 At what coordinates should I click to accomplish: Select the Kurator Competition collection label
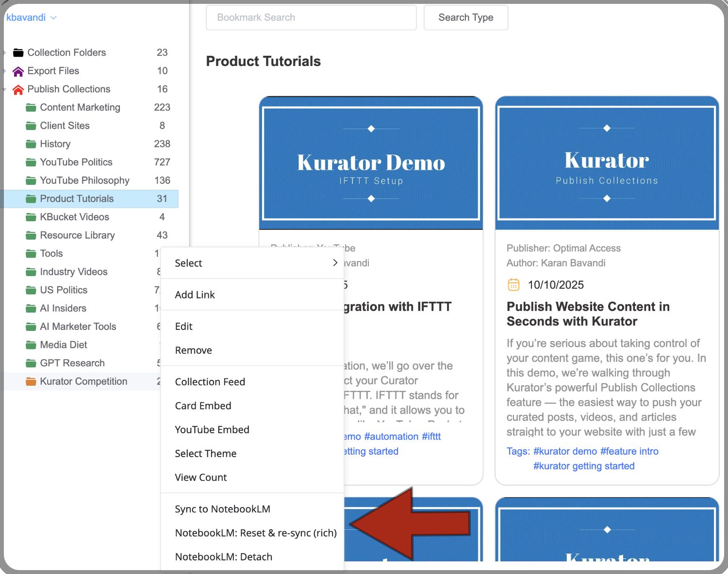point(84,381)
